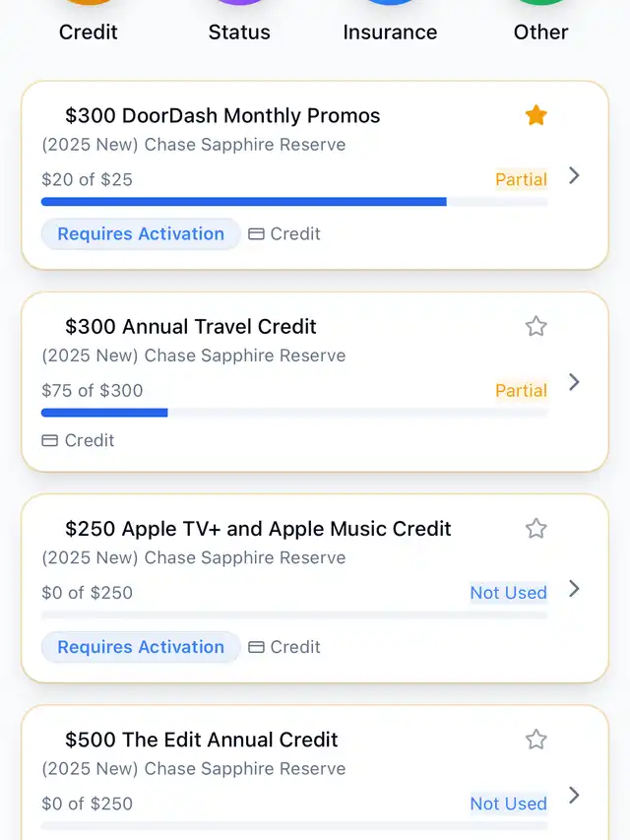Tap Requires Activation on Apple TV+ credit

[141, 647]
